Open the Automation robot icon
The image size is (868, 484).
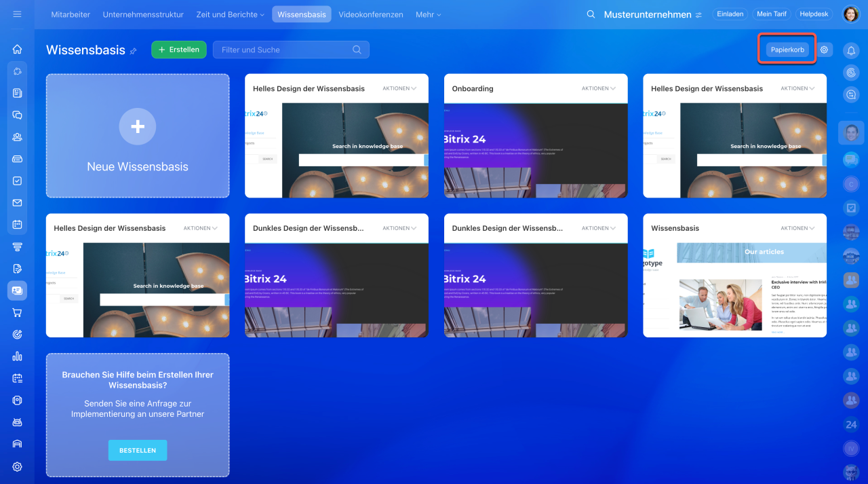tap(17, 422)
